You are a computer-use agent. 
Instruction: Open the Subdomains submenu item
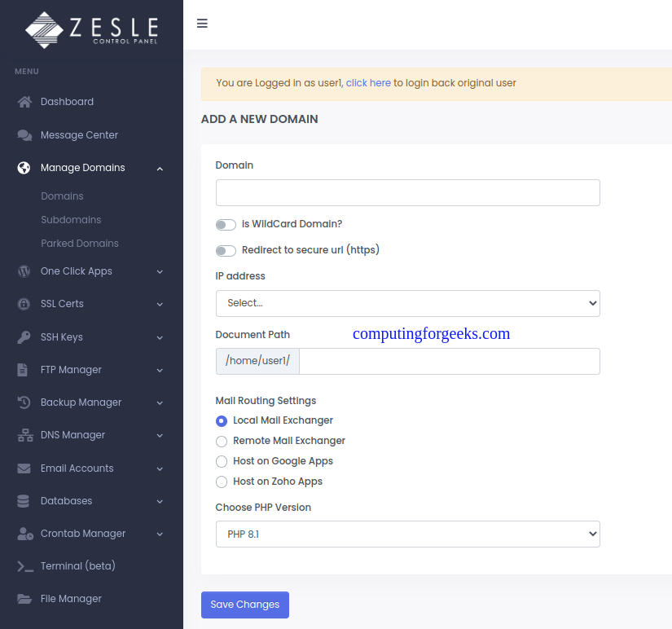(x=71, y=219)
